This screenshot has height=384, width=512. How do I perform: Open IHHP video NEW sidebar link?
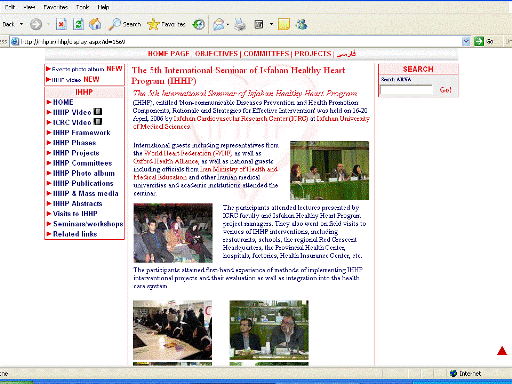(x=75, y=79)
